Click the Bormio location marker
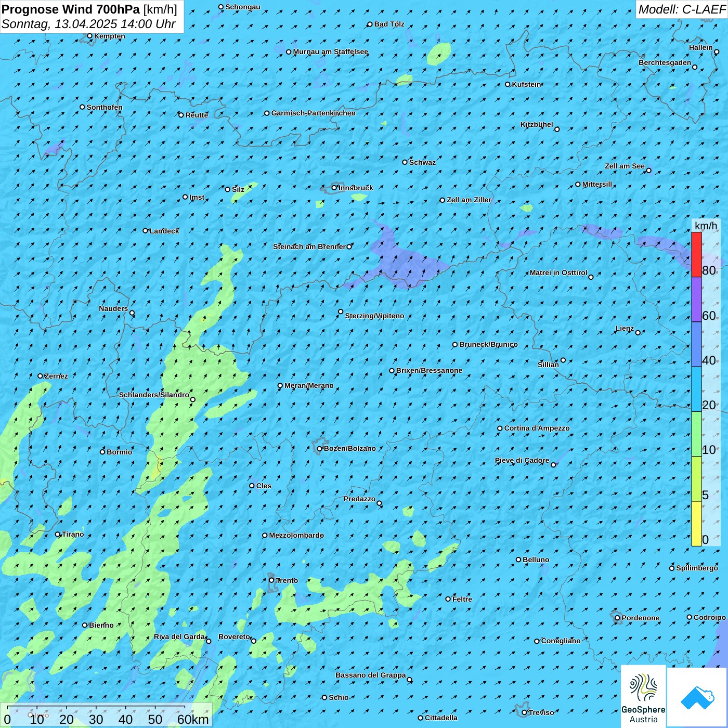728x728 pixels. click(102, 452)
